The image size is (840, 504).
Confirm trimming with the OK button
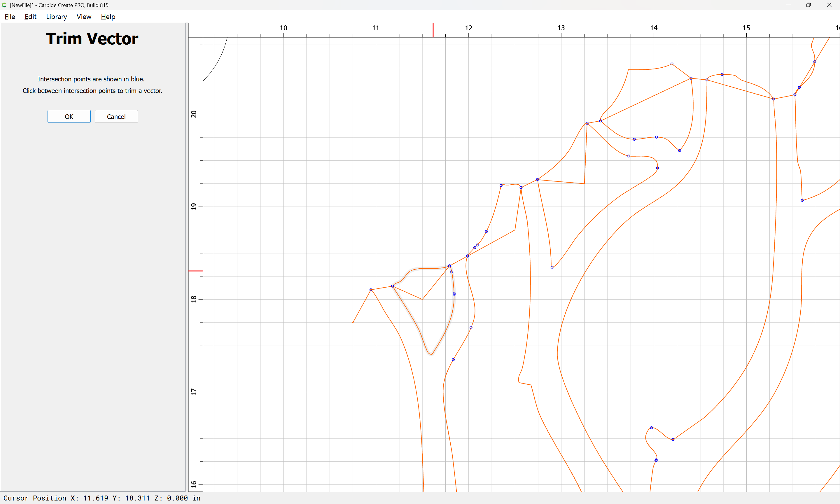tap(69, 116)
